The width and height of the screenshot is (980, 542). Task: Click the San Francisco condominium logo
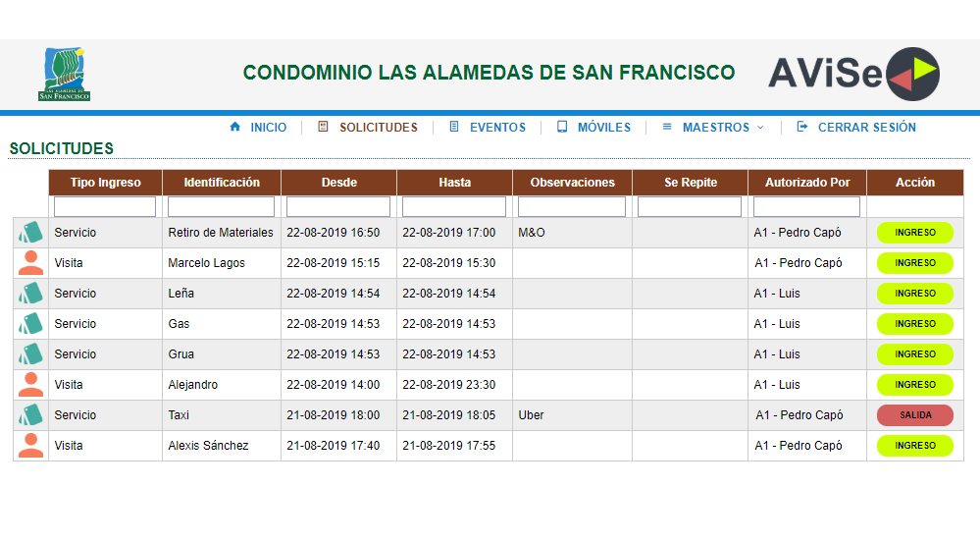[65, 75]
